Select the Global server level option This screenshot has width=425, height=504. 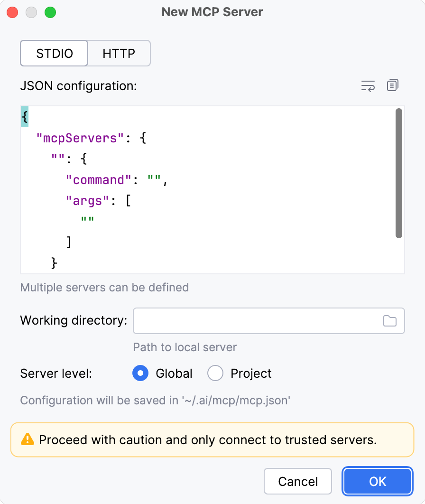(x=140, y=373)
